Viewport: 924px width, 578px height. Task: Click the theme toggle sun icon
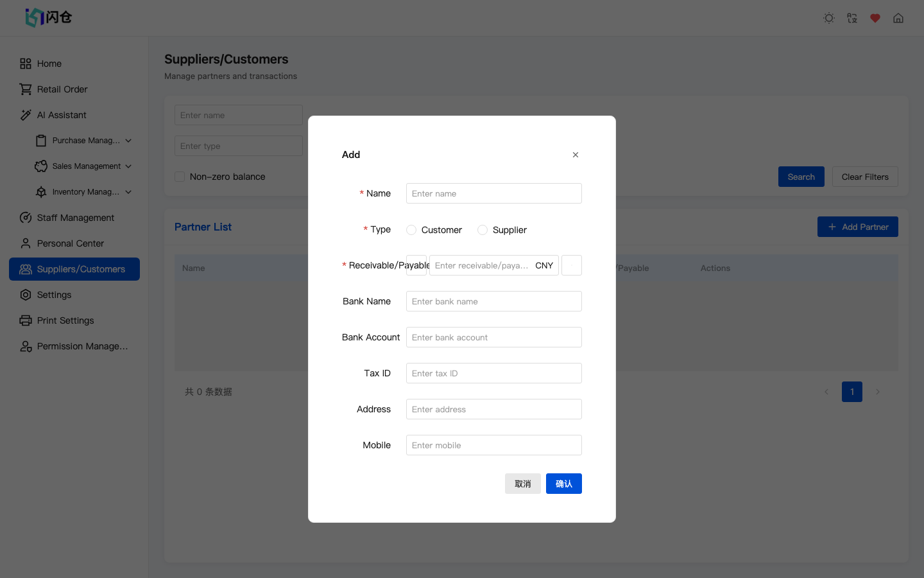[x=829, y=18]
